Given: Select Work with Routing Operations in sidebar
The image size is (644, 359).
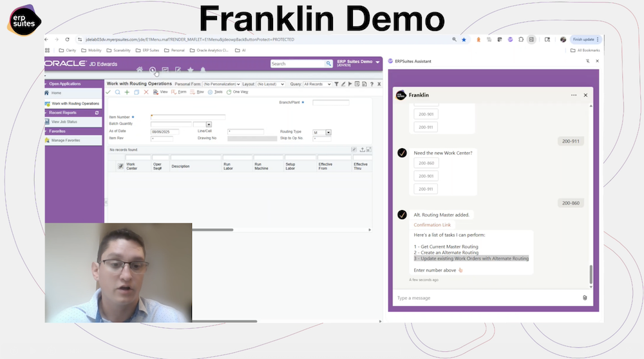Looking at the screenshot, I should click(73, 104).
